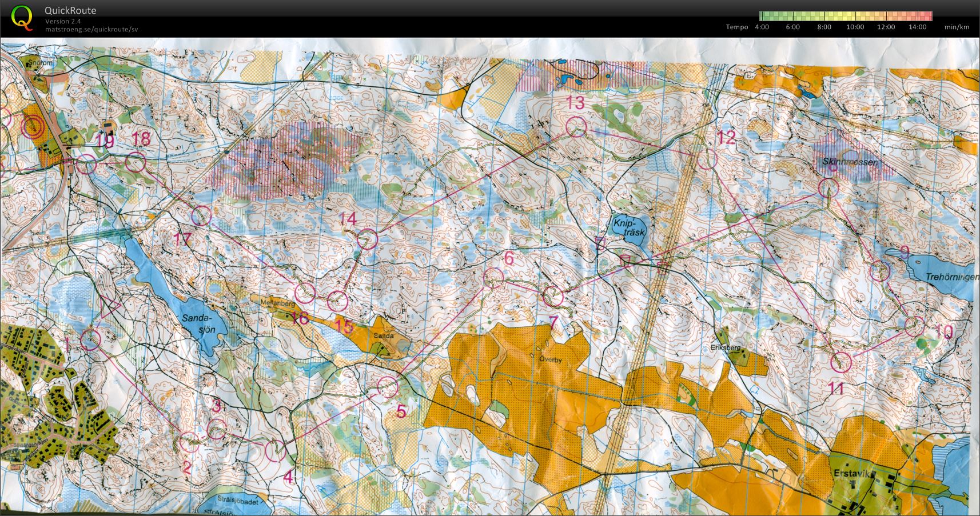Click the 4:00 tempo value
980x516 pixels.
tap(762, 27)
